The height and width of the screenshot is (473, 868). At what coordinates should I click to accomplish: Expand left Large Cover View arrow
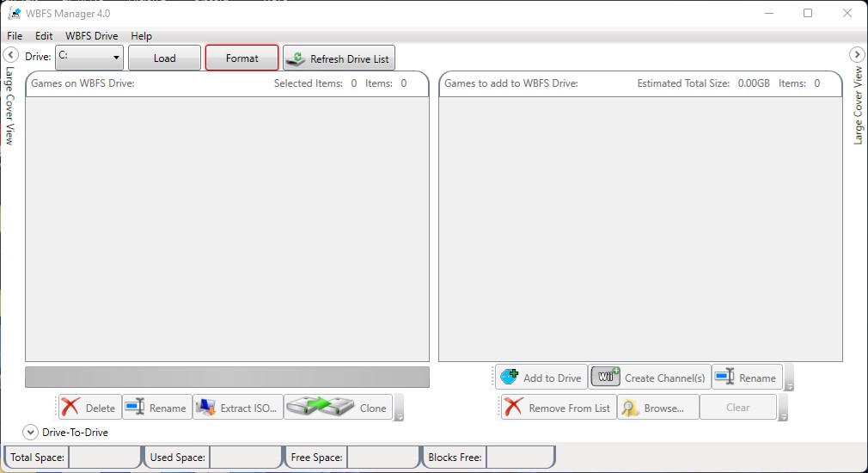(10, 54)
